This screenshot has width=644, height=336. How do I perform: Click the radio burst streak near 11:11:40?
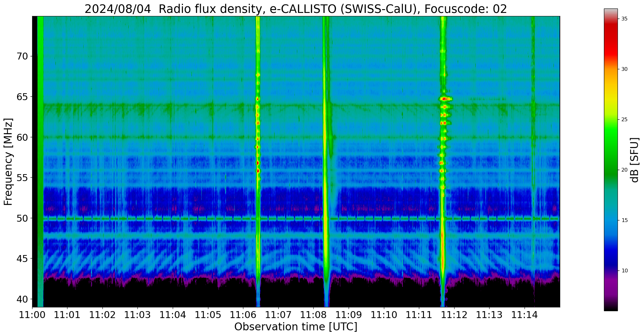coord(443,161)
